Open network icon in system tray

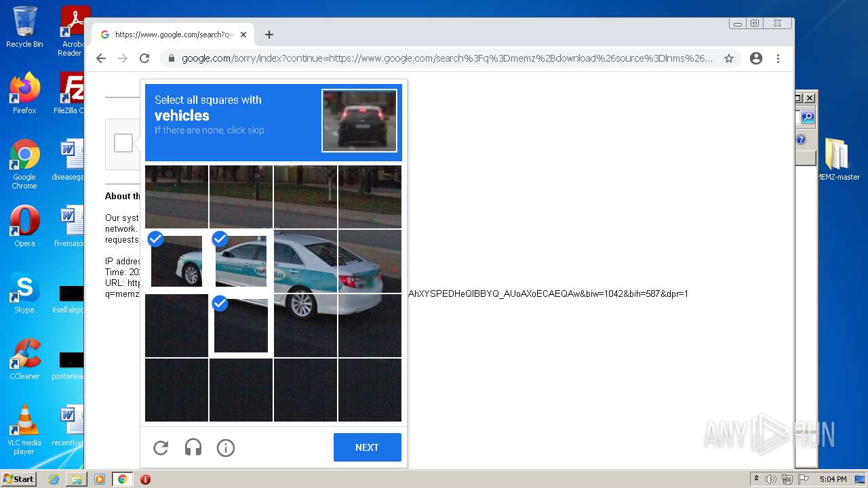pos(787,479)
